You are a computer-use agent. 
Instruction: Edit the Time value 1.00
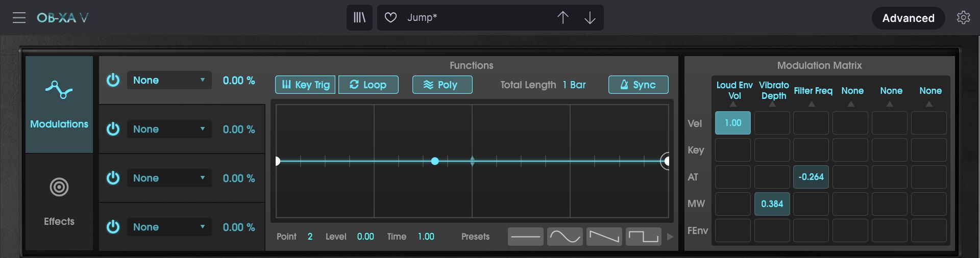pos(426,237)
